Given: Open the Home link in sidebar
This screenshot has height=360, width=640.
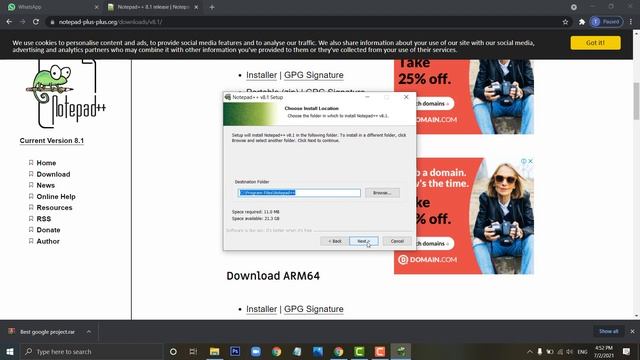Looking at the screenshot, I should tap(46, 163).
